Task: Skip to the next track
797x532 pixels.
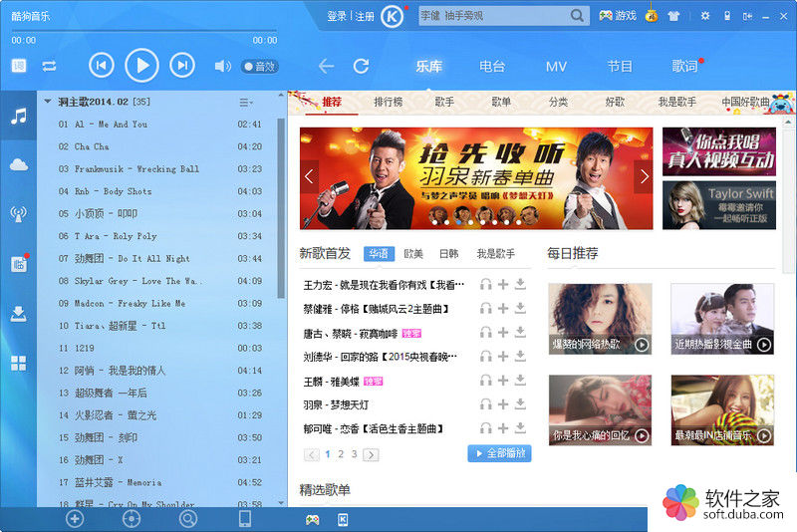Action: pyautogui.click(x=181, y=66)
